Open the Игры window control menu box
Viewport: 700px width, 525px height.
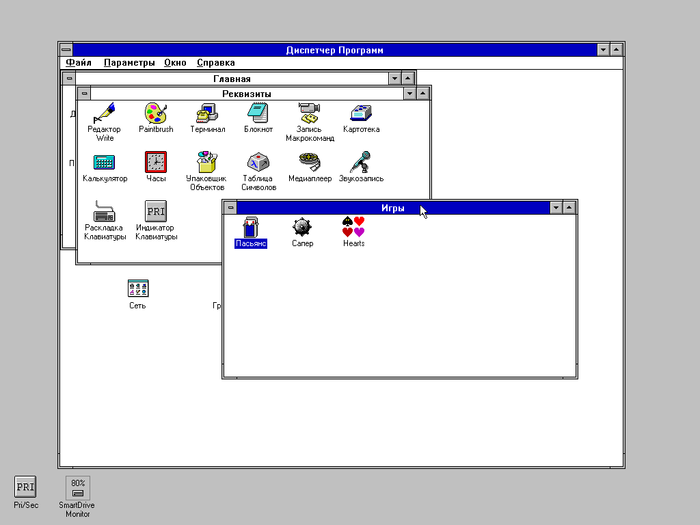(230, 208)
